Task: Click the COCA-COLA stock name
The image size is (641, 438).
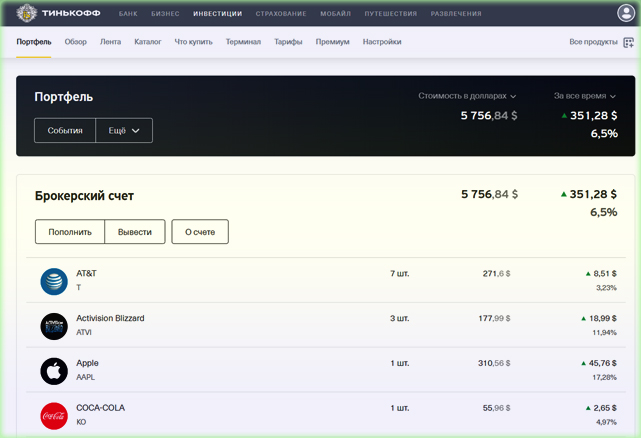Action: pos(100,408)
